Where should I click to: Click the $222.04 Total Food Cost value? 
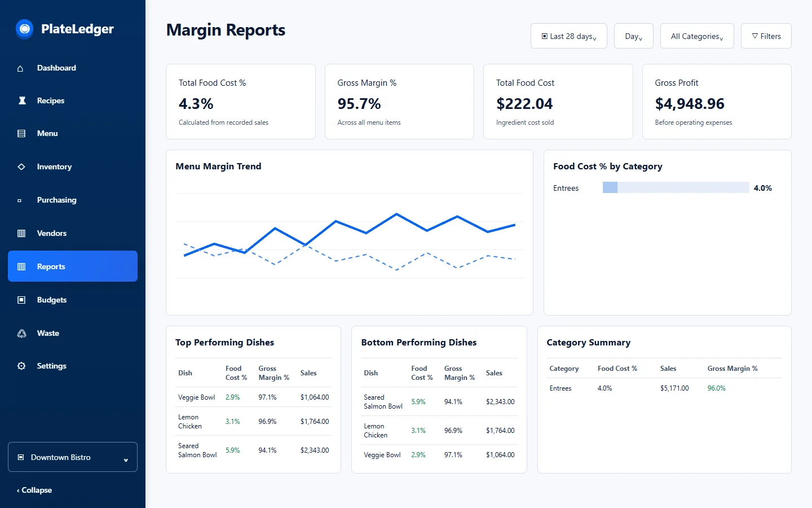(524, 104)
